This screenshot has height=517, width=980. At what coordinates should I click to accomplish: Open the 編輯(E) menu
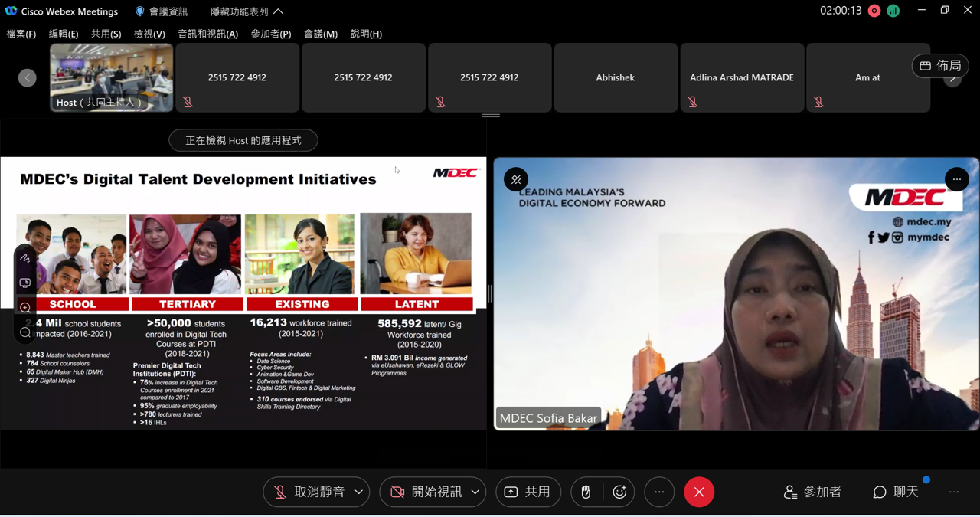click(x=64, y=34)
